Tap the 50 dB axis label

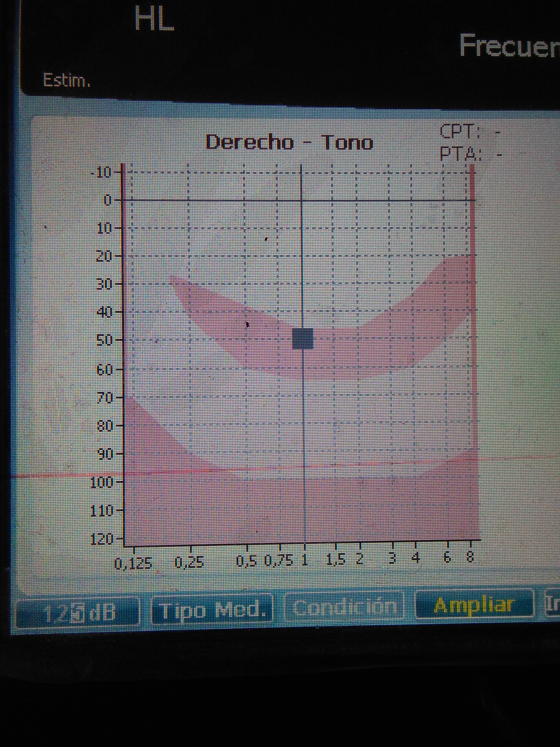(x=104, y=340)
